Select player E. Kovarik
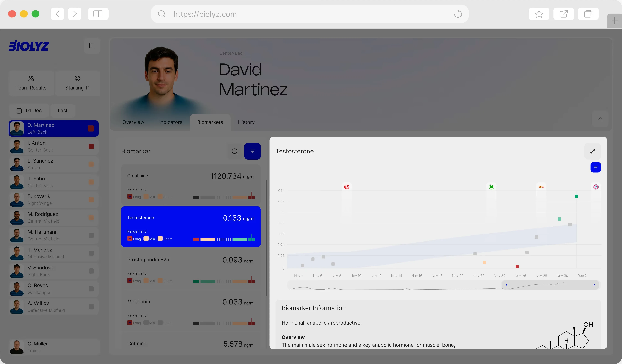Screen dimensions: 622x364 pos(54,200)
